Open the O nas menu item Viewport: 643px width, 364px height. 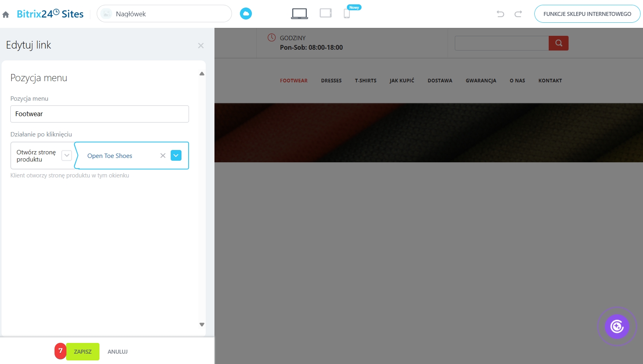click(517, 81)
